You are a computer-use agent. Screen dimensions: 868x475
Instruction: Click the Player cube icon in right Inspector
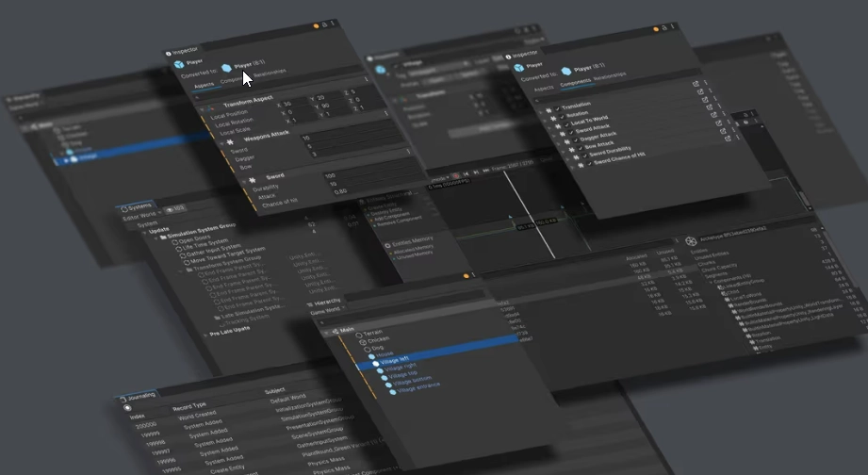pos(518,68)
